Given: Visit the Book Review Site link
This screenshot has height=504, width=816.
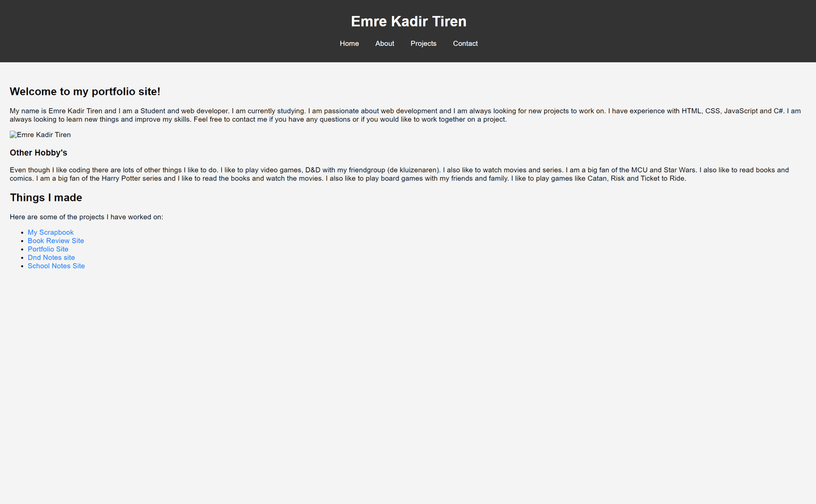Looking at the screenshot, I should click(55, 241).
